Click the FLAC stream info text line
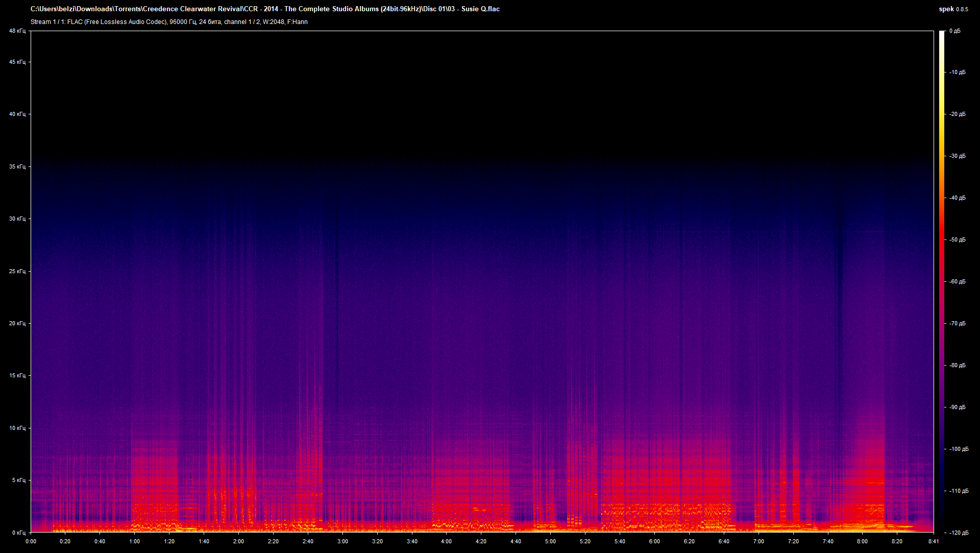Image resolution: width=980 pixels, height=553 pixels. tap(169, 21)
